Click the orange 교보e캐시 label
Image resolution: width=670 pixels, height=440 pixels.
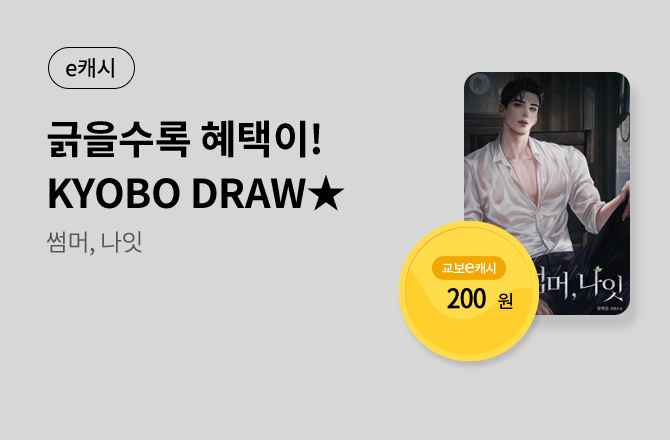[469, 268]
